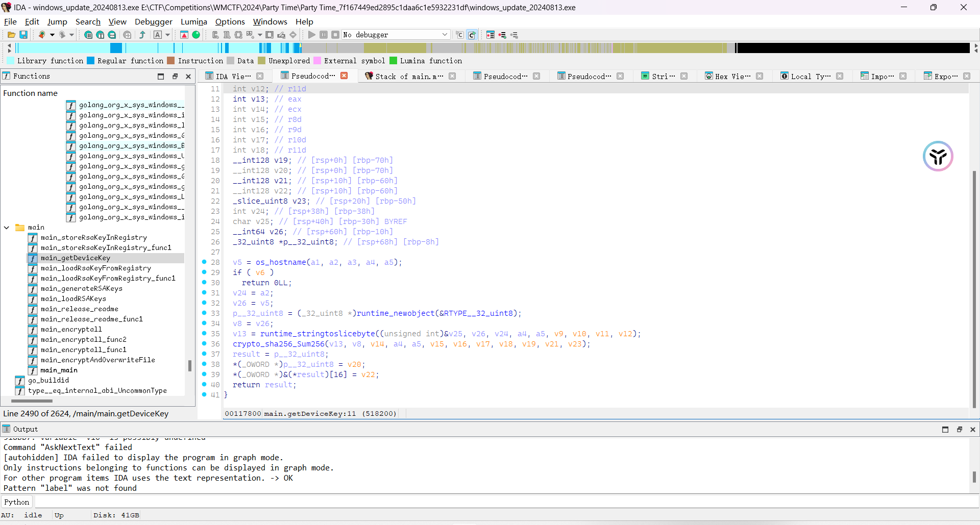Viewport: 980px width, 525px height.
Task: Start the debugger process with play button
Action: pyautogui.click(x=311, y=35)
